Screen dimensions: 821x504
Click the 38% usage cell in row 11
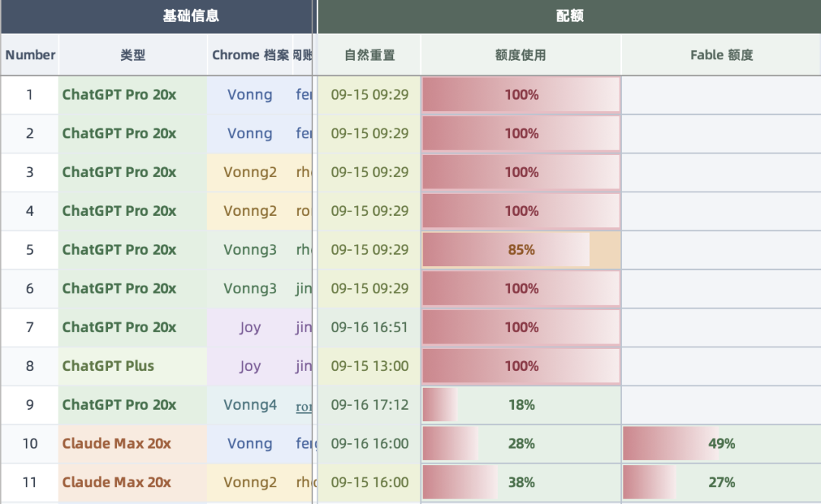pos(521,482)
